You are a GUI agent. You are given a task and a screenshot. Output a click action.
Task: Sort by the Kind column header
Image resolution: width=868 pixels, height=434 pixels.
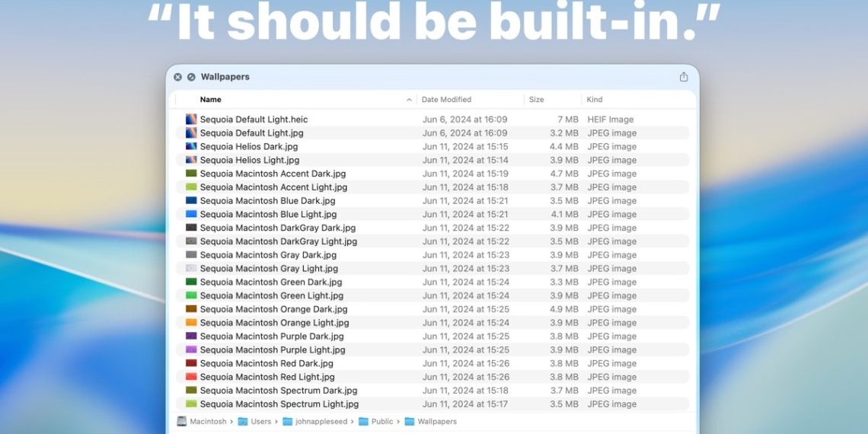(595, 100)
